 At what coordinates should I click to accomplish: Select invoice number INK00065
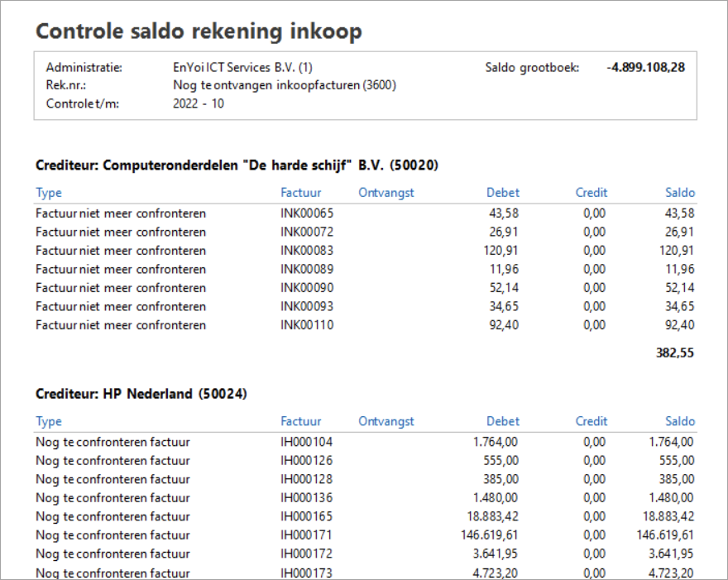tap(307, 213)
